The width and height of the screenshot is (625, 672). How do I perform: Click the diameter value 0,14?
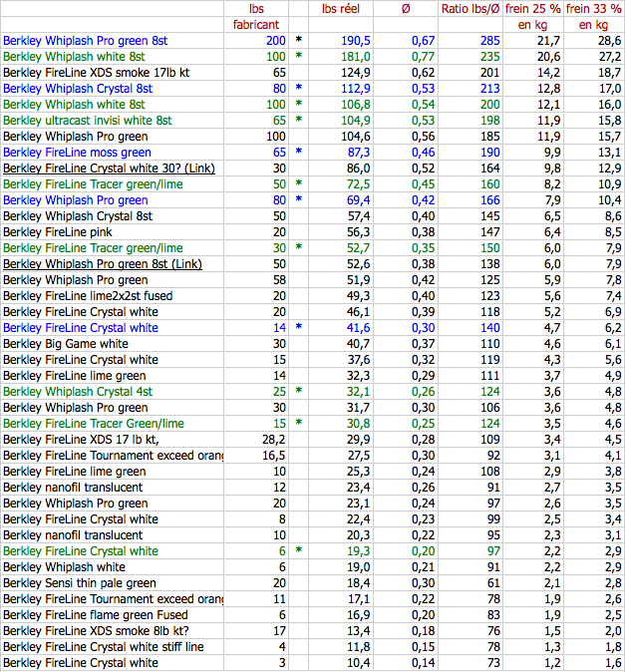[424, 663]
